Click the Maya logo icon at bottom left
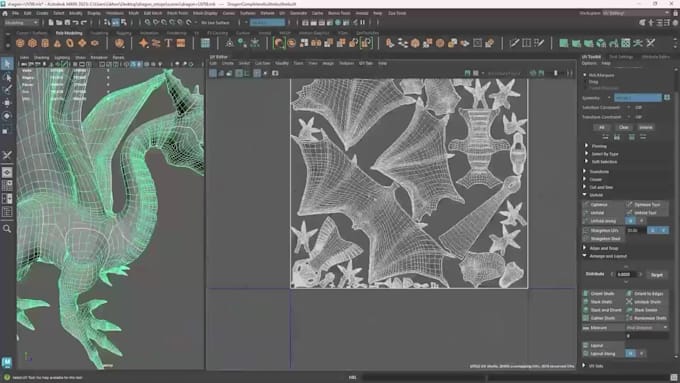680x383 pixels. [7, 362]
